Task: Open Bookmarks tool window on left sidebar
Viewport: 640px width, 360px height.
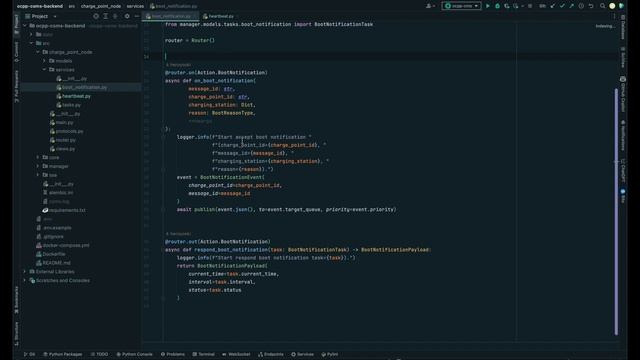Action: click(16, 300)
